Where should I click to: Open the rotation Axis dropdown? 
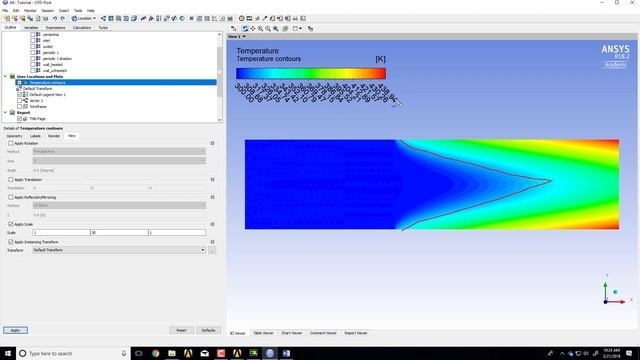(x=119, y=161)
